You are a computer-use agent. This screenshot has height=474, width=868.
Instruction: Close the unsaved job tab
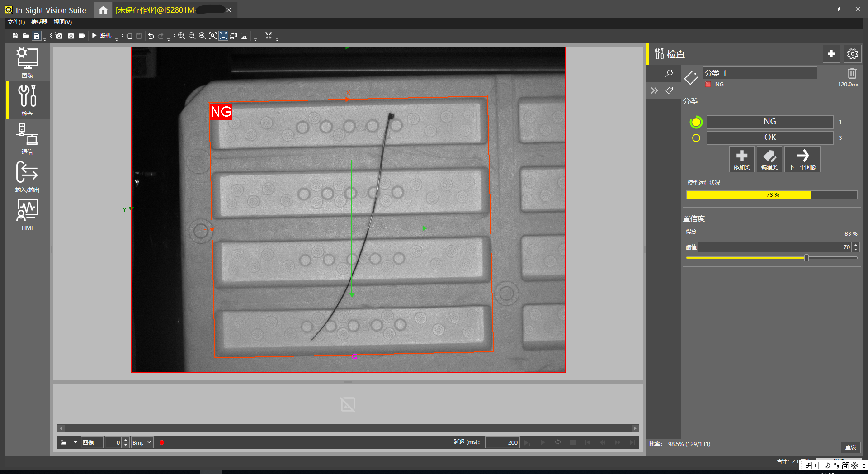[x=229, y=10]
